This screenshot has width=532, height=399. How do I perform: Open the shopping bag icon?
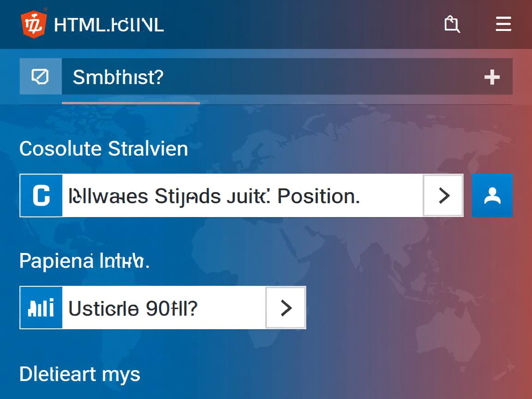tap(452, 24)
